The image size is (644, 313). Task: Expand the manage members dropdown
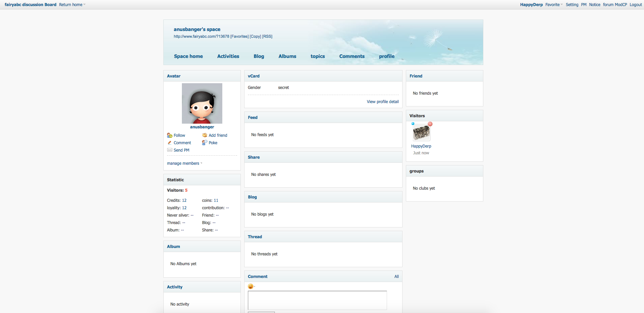pyautogui.click(x=185, y=163)
